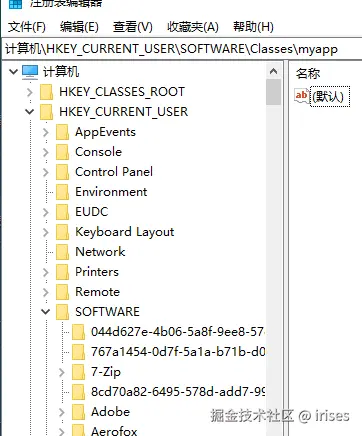This screenshot has height=436, width=362.
Task: Select the Control Panel key label
Action: pos(114,172)
